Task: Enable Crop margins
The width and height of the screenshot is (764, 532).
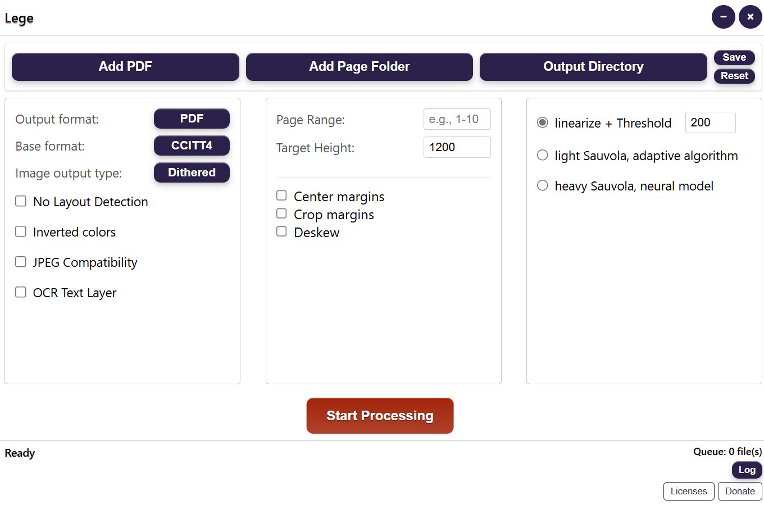Action: (281, 213)
